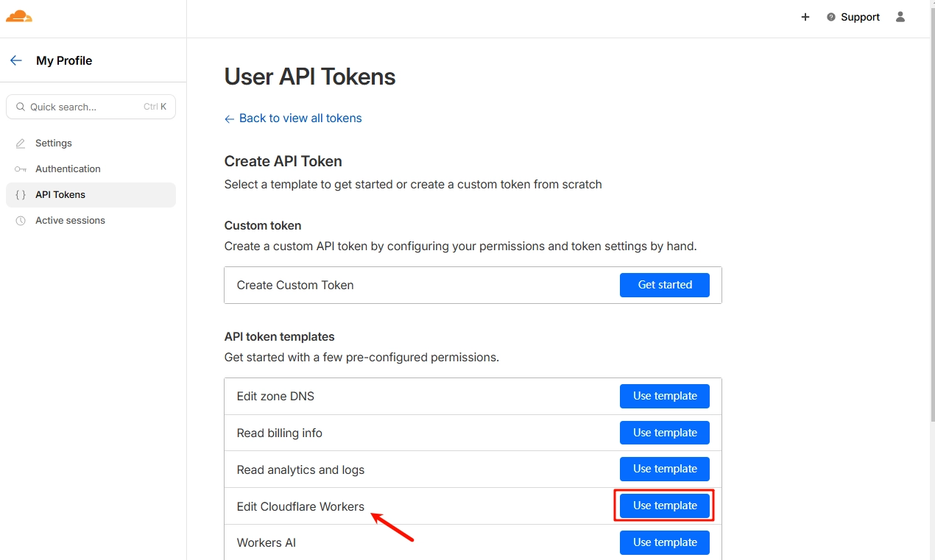Click Back to view all tokens link
935x560 pixels.
point(300,118)
